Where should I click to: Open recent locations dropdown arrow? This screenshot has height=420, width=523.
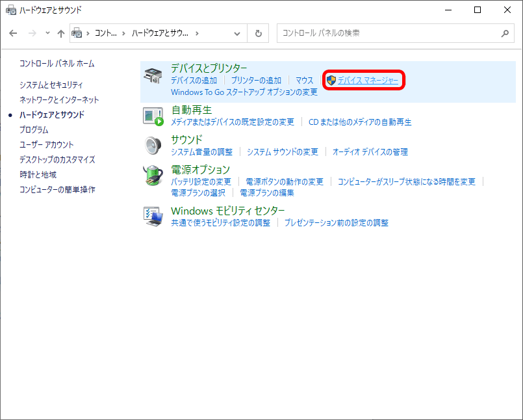click(47, 33)
